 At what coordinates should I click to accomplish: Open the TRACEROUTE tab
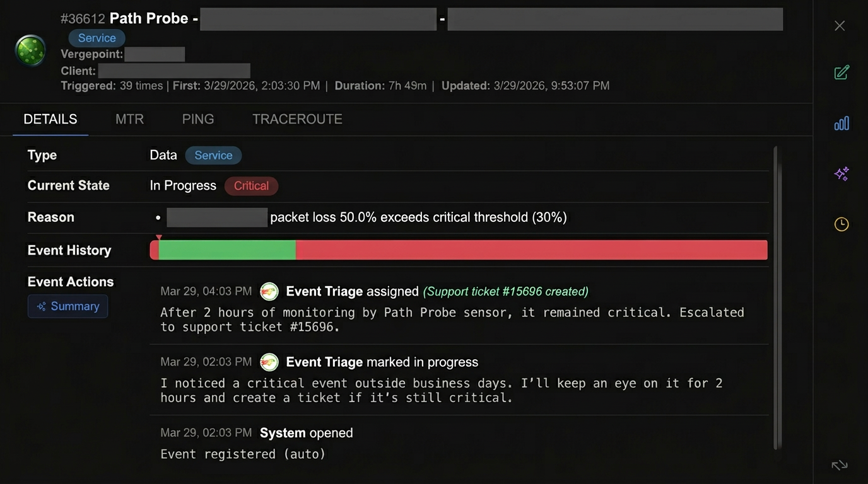click(297, 119)
